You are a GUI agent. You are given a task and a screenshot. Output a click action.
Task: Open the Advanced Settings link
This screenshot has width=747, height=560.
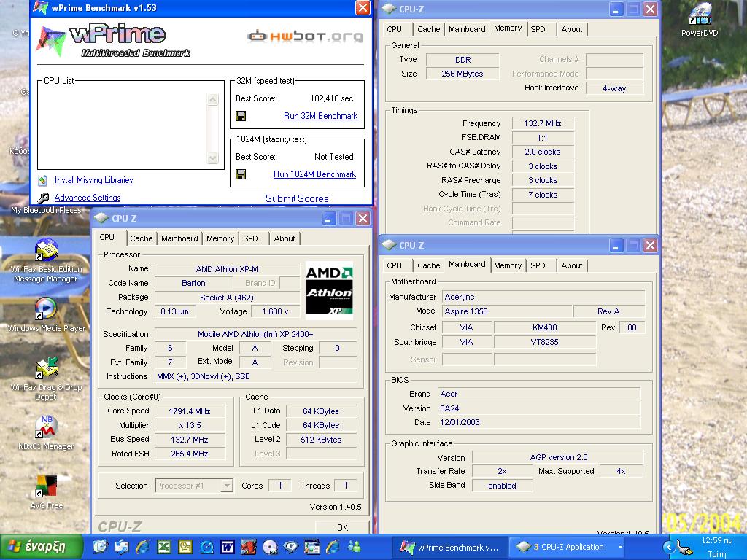88,198
